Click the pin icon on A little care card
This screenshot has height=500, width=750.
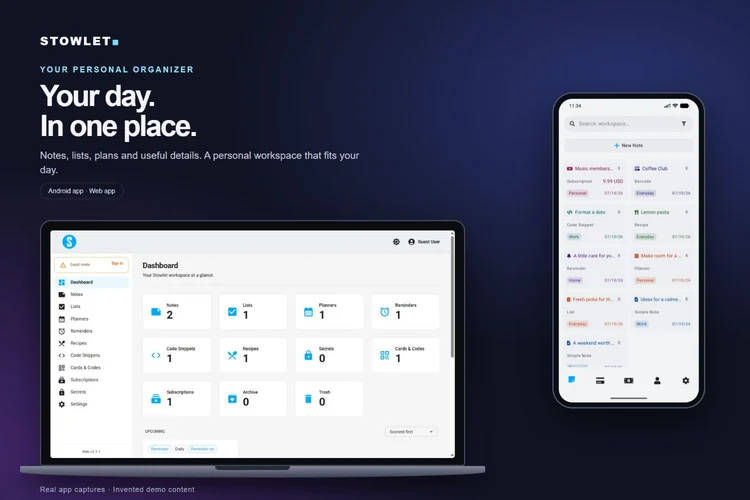pyautogui.click(x=619, y=256)
